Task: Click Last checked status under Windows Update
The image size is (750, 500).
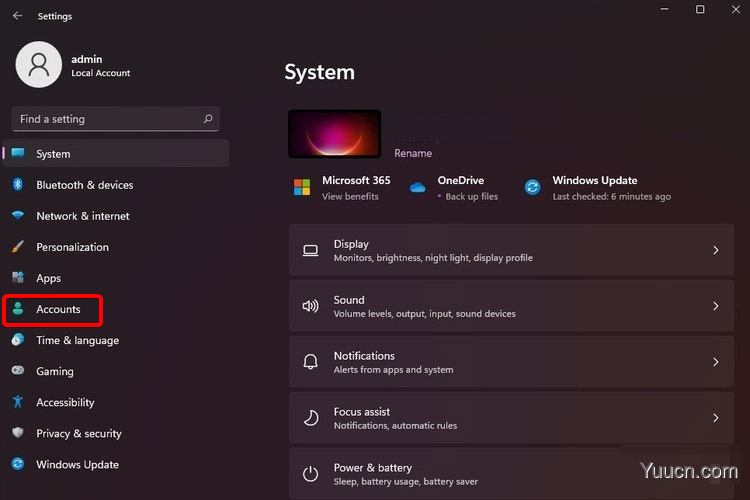Action: coord(612,197)
